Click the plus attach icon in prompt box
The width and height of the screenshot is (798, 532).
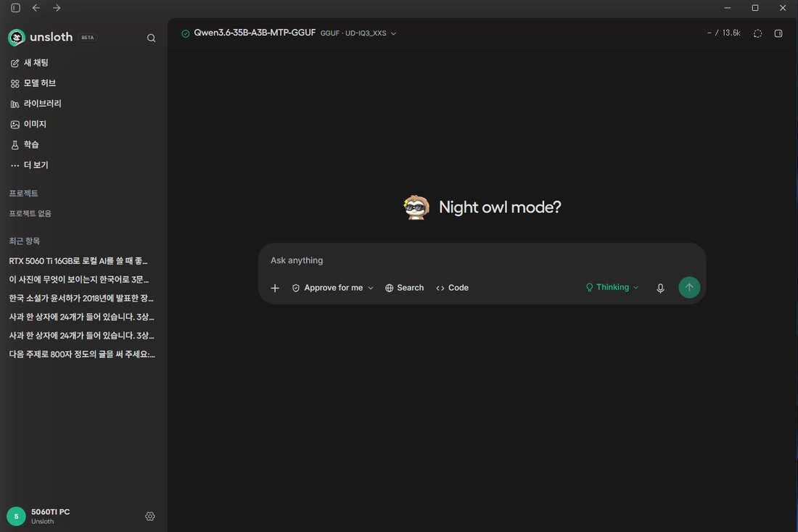click(275, 288)
